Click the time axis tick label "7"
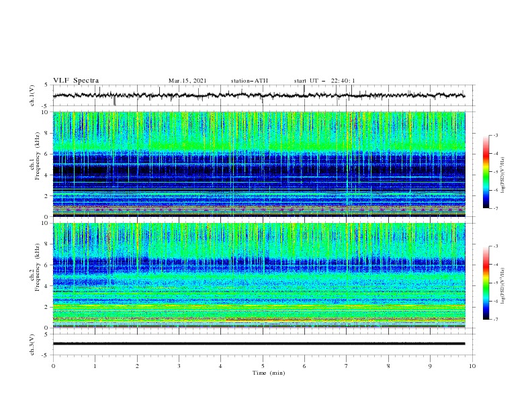This screenshot has height=411, width=532. (x=347, y=366)
